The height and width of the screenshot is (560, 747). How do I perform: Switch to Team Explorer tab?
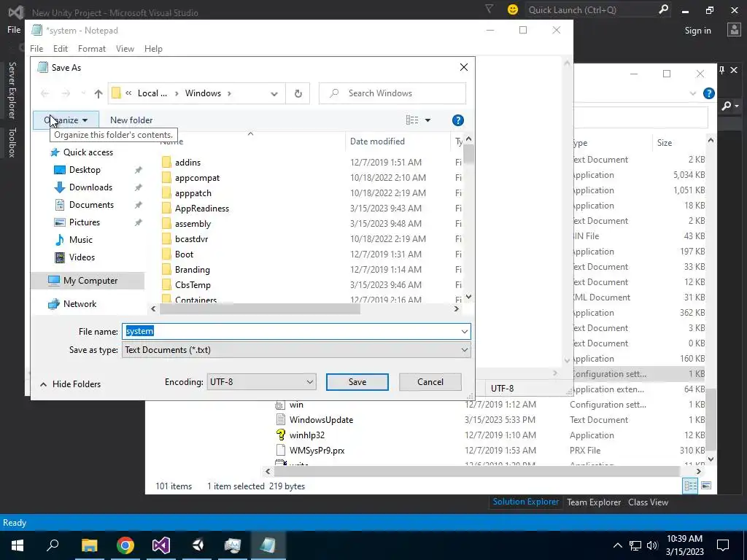point(594,502)
